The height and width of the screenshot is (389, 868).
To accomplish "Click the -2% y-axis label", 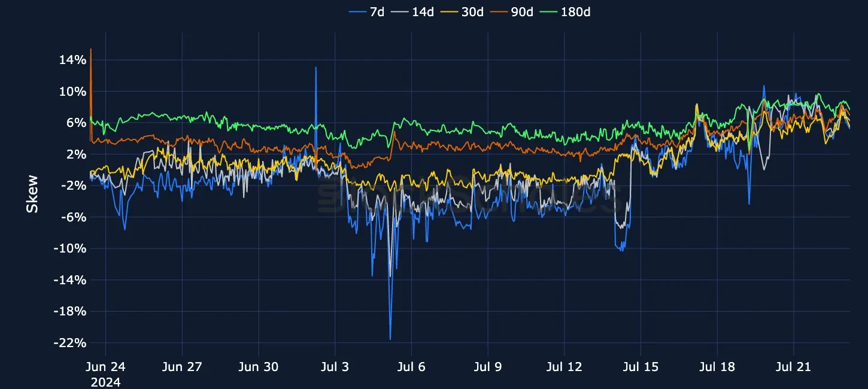I will click(75, 186).
